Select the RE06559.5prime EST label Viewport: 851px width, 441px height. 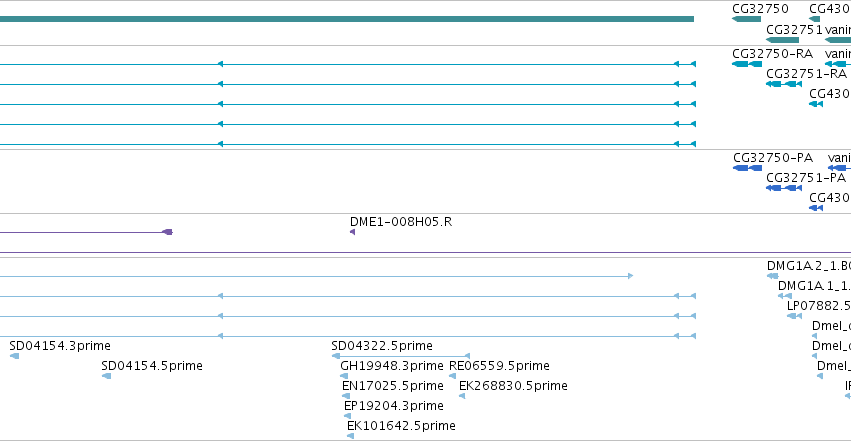coord(499,366)
